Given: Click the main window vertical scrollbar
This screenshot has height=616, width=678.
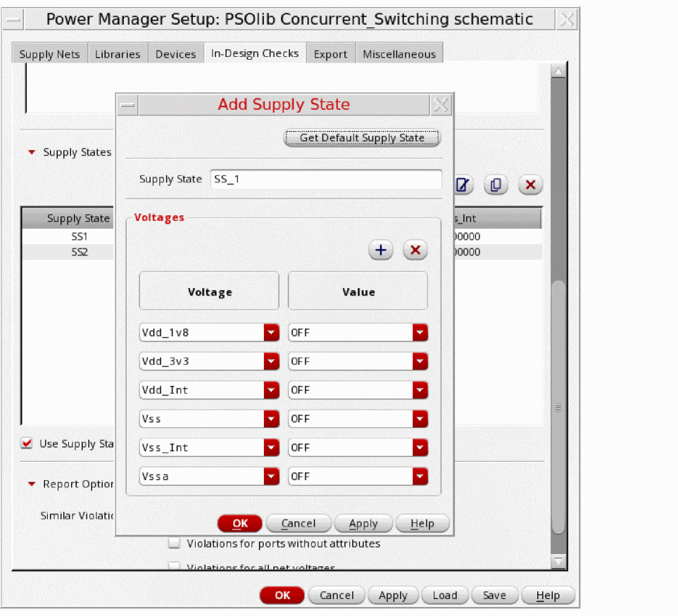Looking at the screenshot, I should tap(558, 408).
